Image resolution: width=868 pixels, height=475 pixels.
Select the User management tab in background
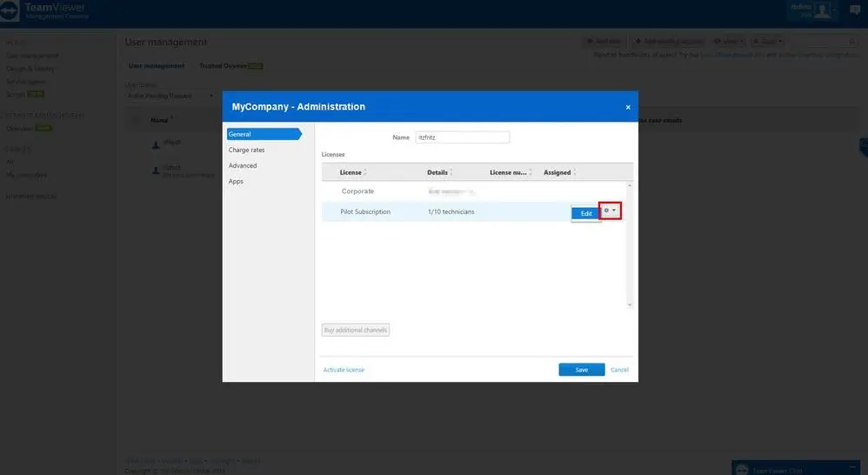point(156,66)
